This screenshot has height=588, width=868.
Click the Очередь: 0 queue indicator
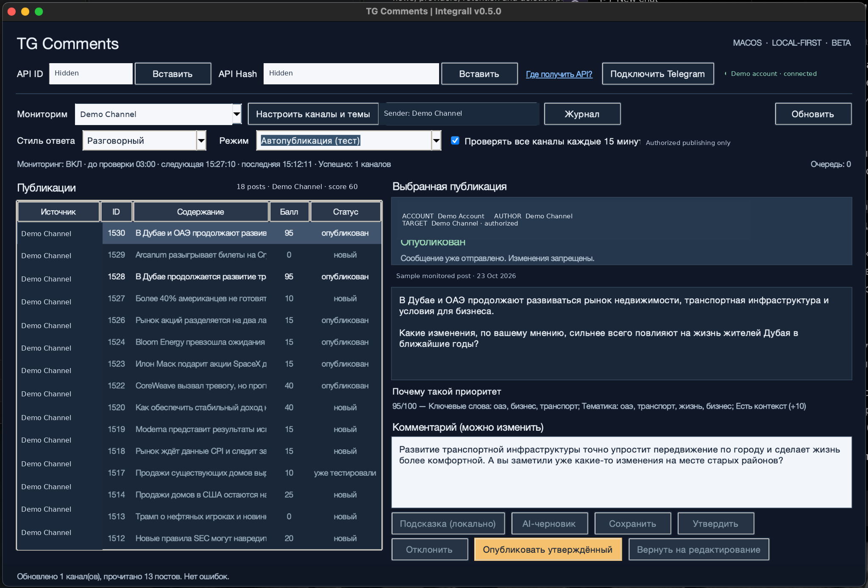coord(831,164)
